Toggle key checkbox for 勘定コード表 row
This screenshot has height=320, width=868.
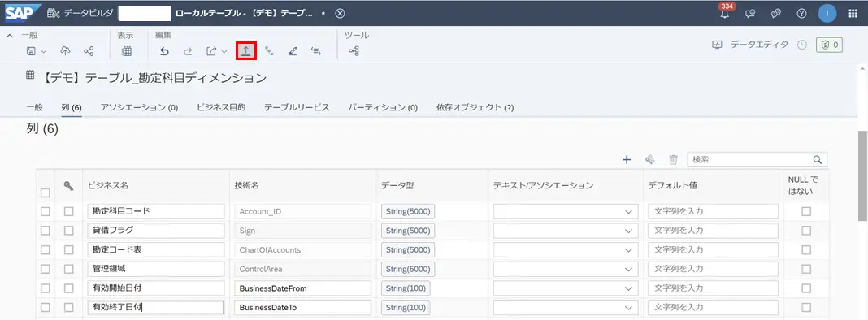68,249
